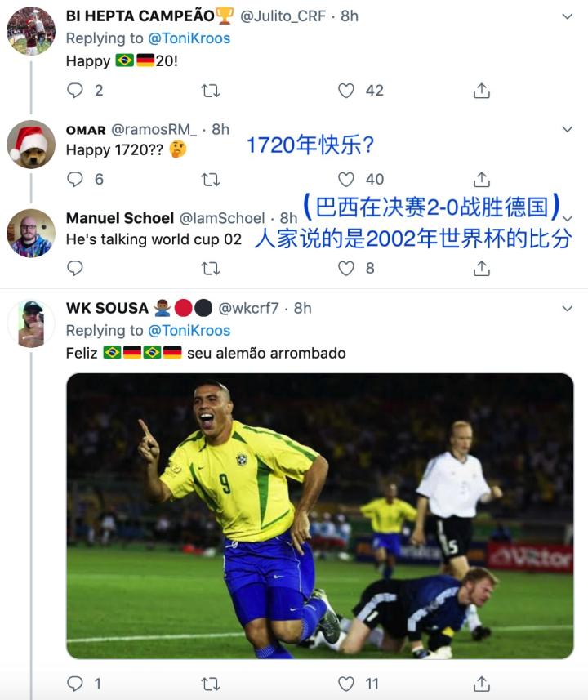The width and height of the screenshot is (588, 700).
Task: Share the WK SOUSA tweet
Action: [x=481, y=683]
